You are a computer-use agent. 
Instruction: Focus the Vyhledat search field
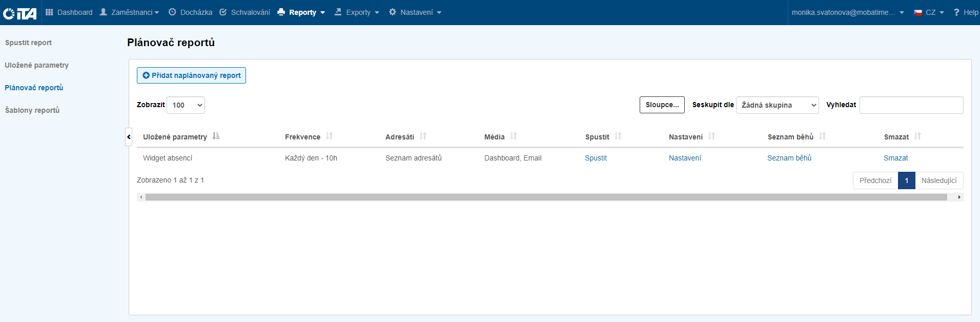(x=911, y=105)
